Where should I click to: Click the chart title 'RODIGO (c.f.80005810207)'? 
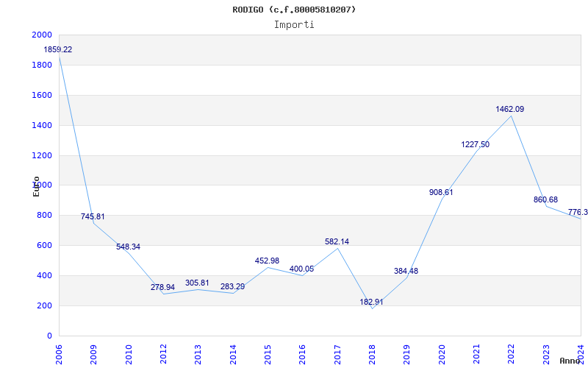pyautogui.click(x=294, y=10)
